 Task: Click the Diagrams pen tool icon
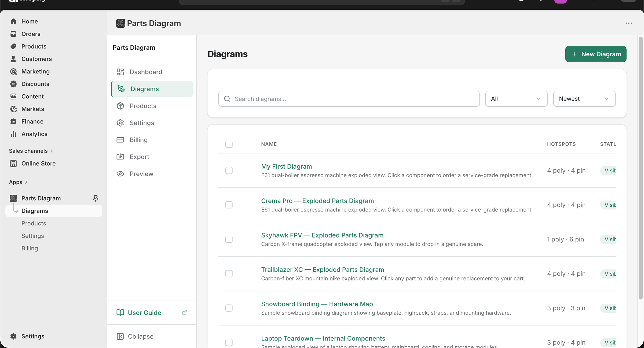(x=121, y=89)
